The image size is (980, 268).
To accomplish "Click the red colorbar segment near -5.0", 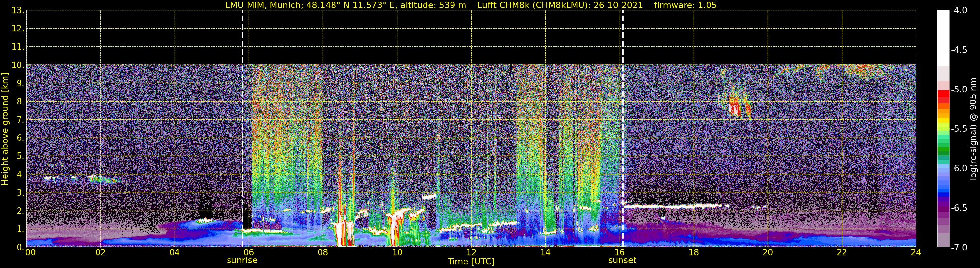I will point(943,94).
